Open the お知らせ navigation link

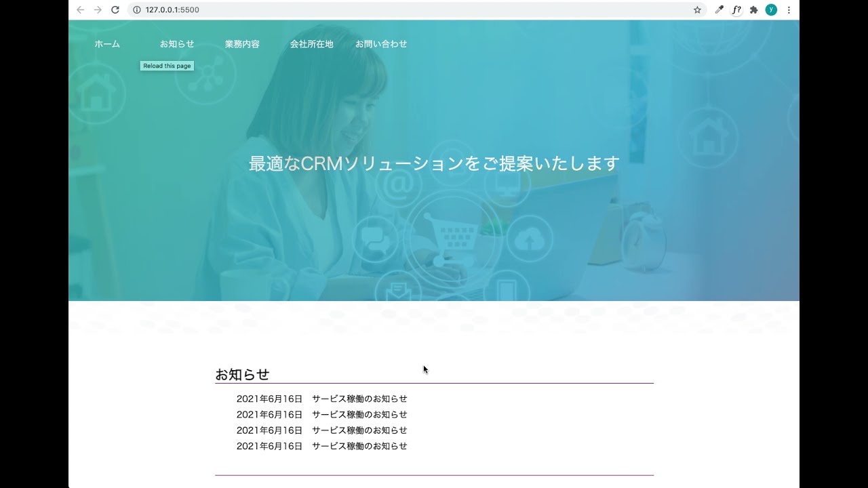click(x=177, y=44)
